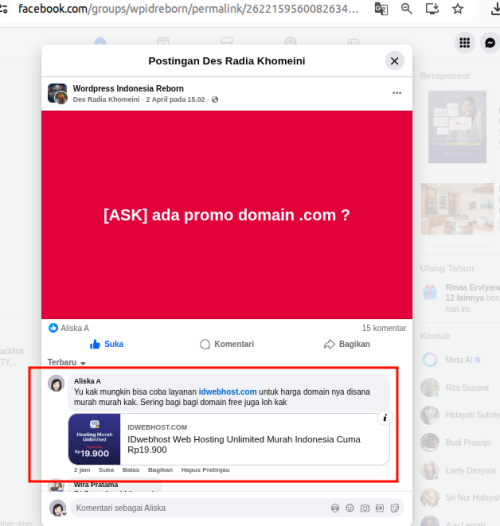Image resolution: width=500 pixels, height=526 pixels.
Task: Open Aliska A's name in the comment
Action: [x=87, y=381]
